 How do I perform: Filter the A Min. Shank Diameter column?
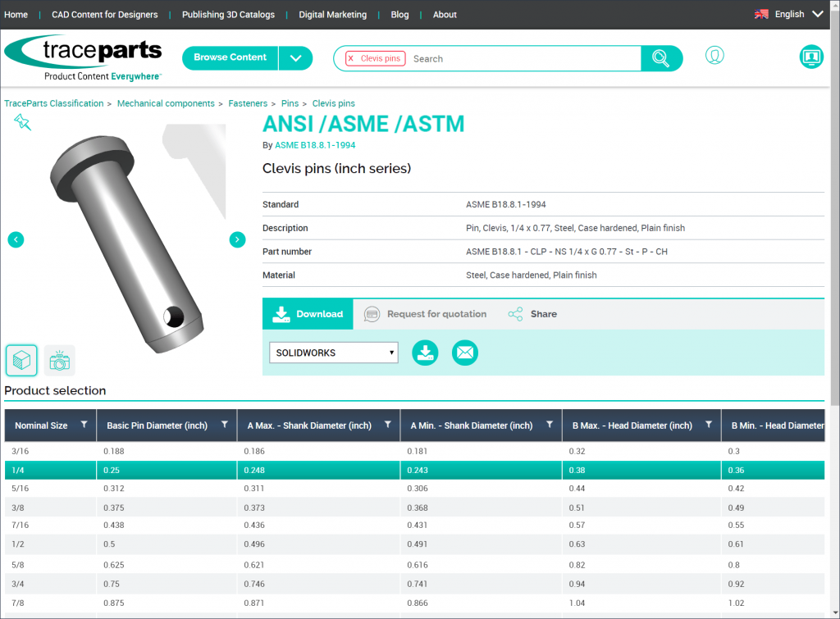coord(550,425)
